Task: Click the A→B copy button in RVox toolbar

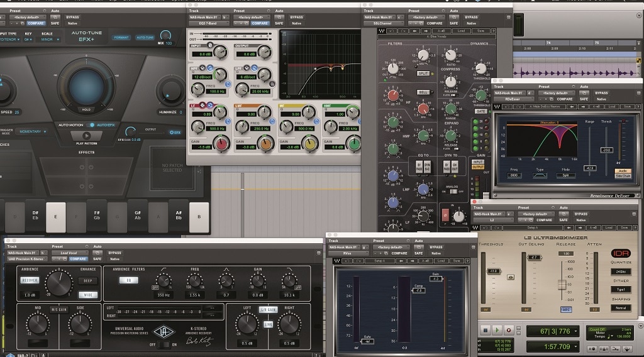Action: coord(425,261)
